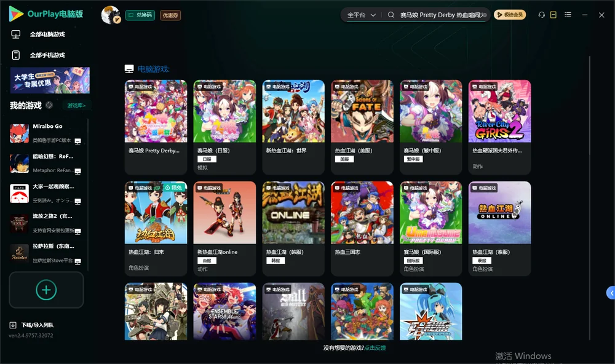615x364 pixels.
Task: Click the 兑换码 button
Action: [x=140, y=15]
